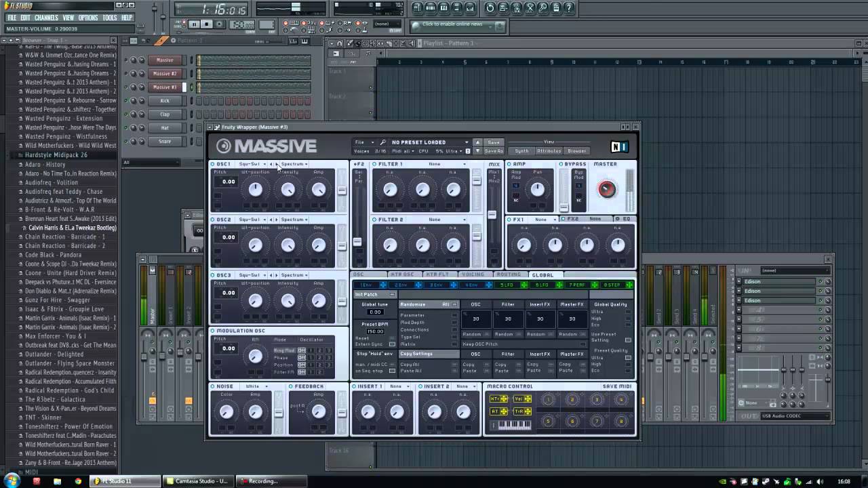The image size is (868, 488).
Task: Click the red Master volume knob
Action: [607, 189]
